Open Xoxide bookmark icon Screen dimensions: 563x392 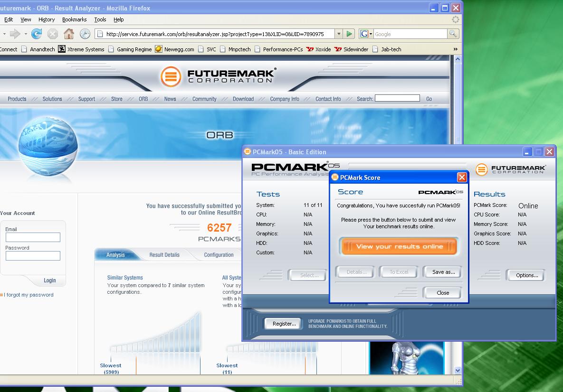point(310,49)
